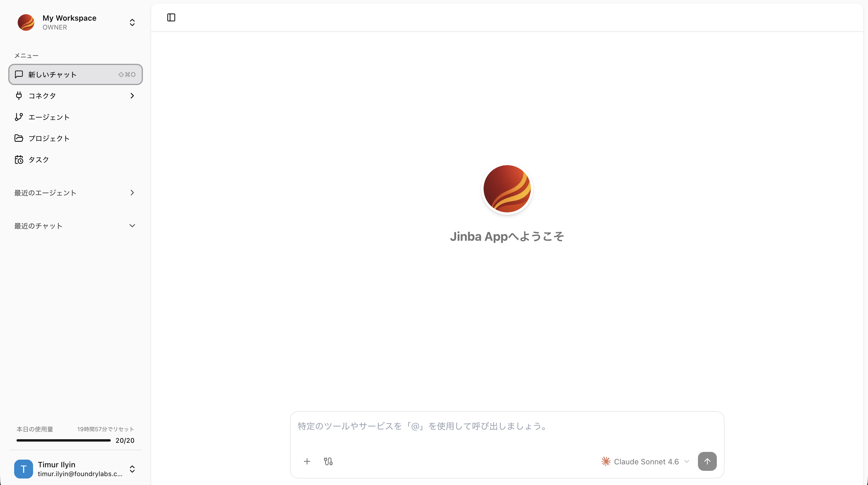Click the 20/20 usage count text
Screen dimensions: 868x485
(x=125, y=440)
